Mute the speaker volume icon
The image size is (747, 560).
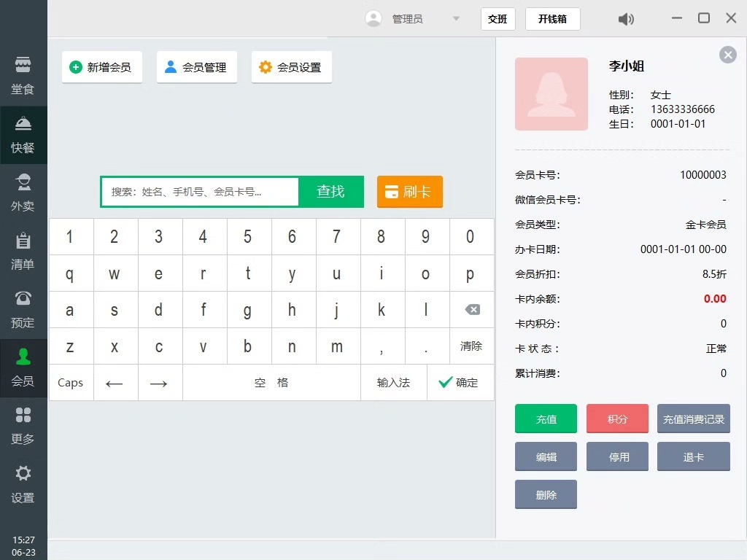pos(626,19)
